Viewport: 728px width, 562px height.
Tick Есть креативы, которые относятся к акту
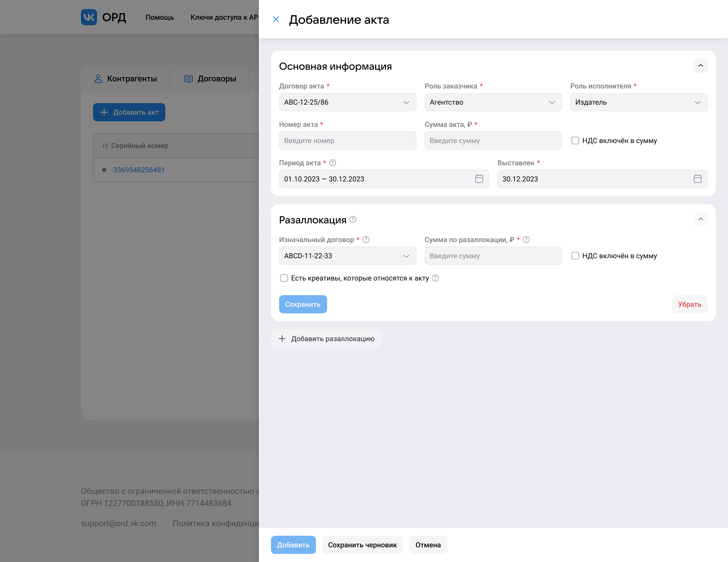click(284, 278)
